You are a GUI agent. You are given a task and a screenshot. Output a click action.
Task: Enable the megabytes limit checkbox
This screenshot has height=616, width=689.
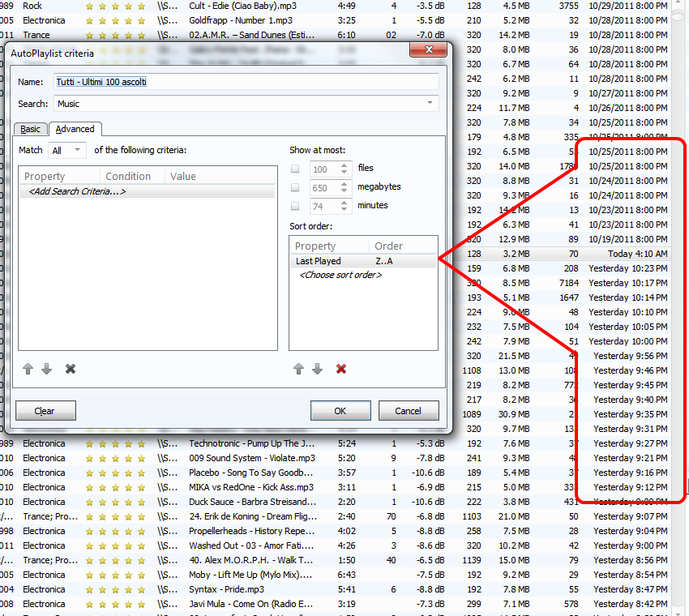click(x=295, y=187)
